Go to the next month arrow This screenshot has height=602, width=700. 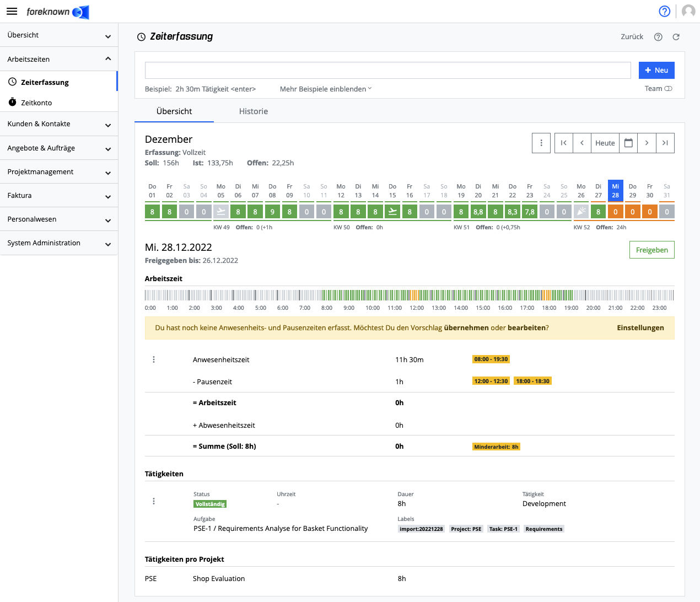point(647,143)
